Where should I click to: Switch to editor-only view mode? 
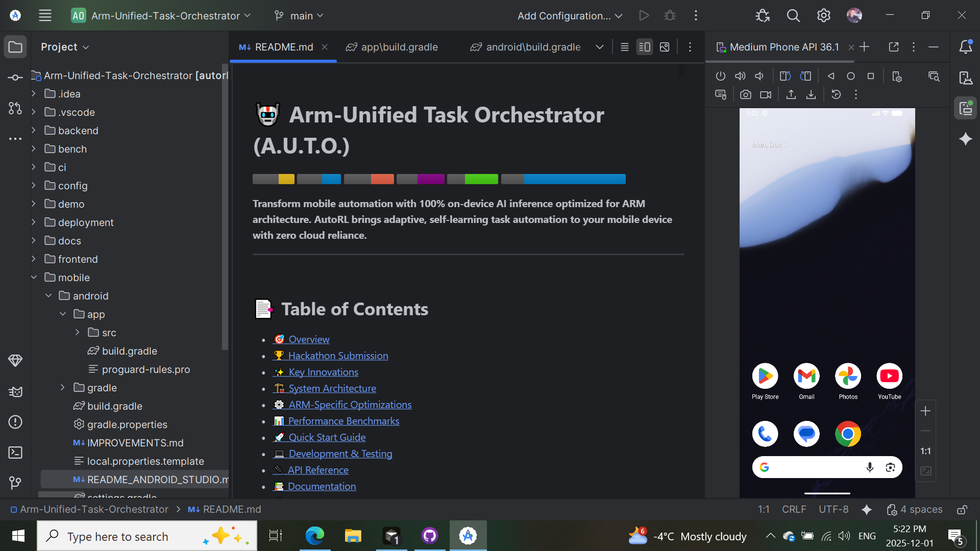pyautogui.click(x=624, y=47)
